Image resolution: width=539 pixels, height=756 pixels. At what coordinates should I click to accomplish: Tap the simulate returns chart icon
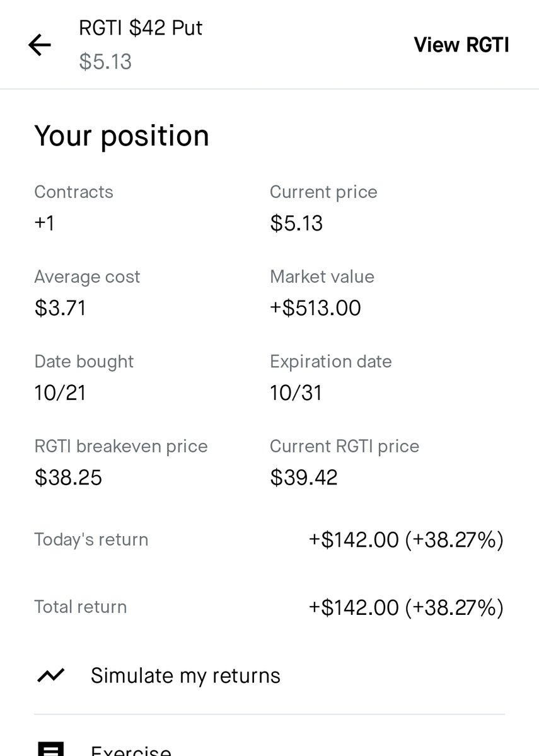pyautogui.click(x=50, y=675)
